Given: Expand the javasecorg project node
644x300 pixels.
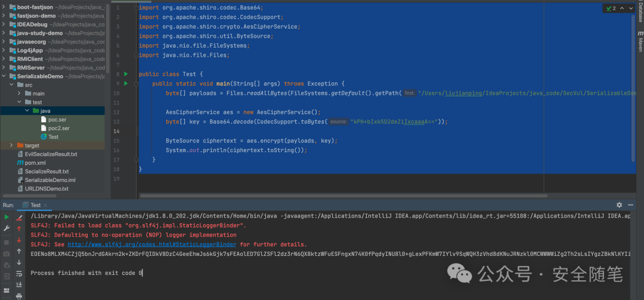Looking at the screenshot, I should tap(4, 42).
